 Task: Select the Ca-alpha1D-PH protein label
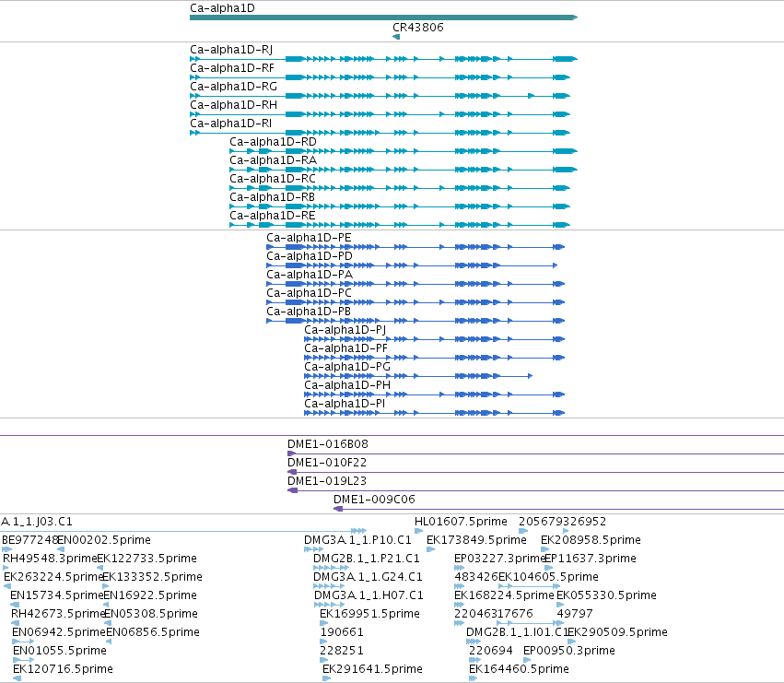(x=347, y=385)
